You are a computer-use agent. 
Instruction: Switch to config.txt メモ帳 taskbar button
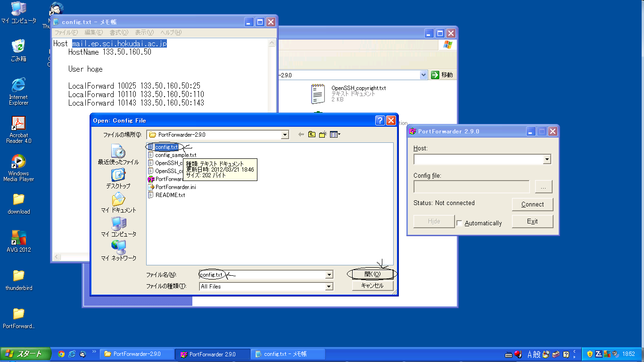point(288,354)
